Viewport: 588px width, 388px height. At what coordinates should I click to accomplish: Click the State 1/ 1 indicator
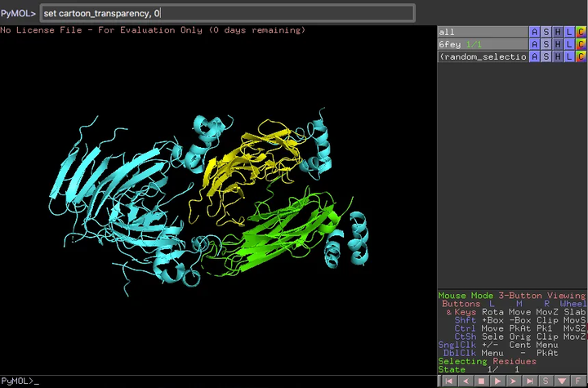tap(479, 369)
